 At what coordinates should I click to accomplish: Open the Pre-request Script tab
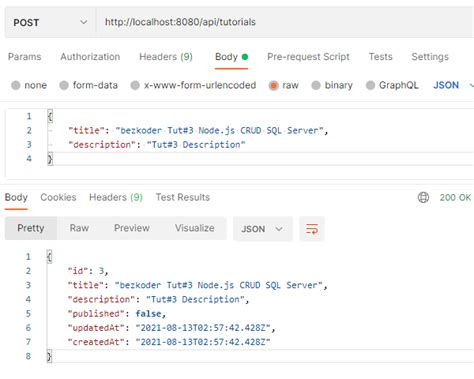pyautogui.click(x=308, y=57)
